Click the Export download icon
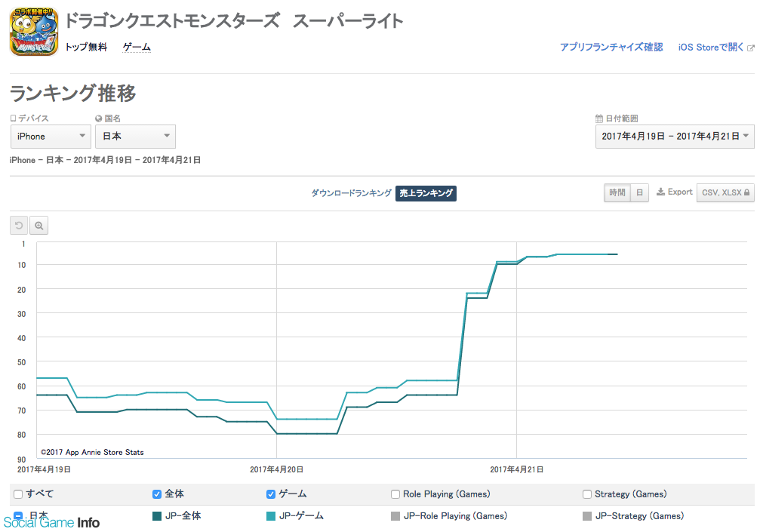 pos(660,192)
